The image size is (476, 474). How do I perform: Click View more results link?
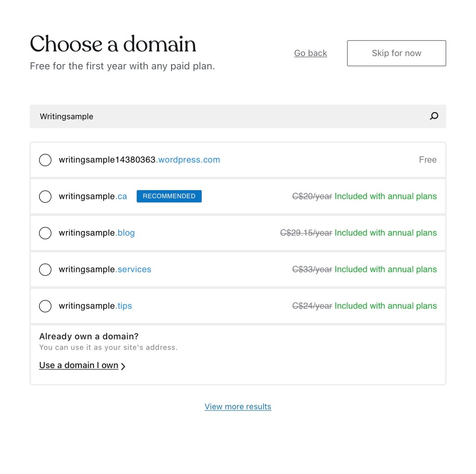pos(238,407)
